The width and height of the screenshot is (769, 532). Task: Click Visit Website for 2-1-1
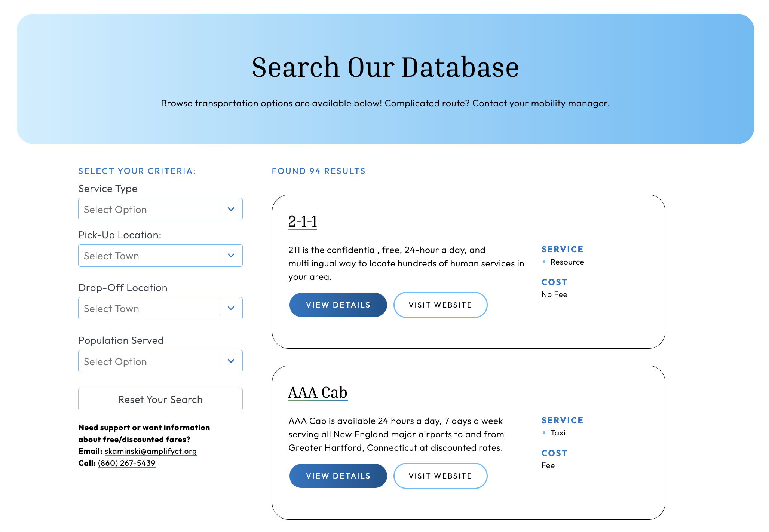440,305
